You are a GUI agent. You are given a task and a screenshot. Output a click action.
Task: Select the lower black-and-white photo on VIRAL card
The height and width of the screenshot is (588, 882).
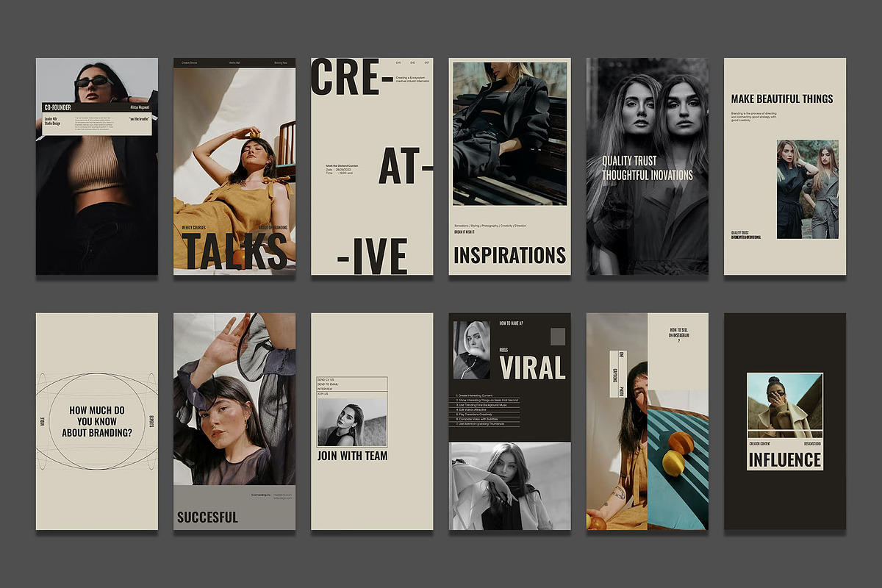click(510, 486)
